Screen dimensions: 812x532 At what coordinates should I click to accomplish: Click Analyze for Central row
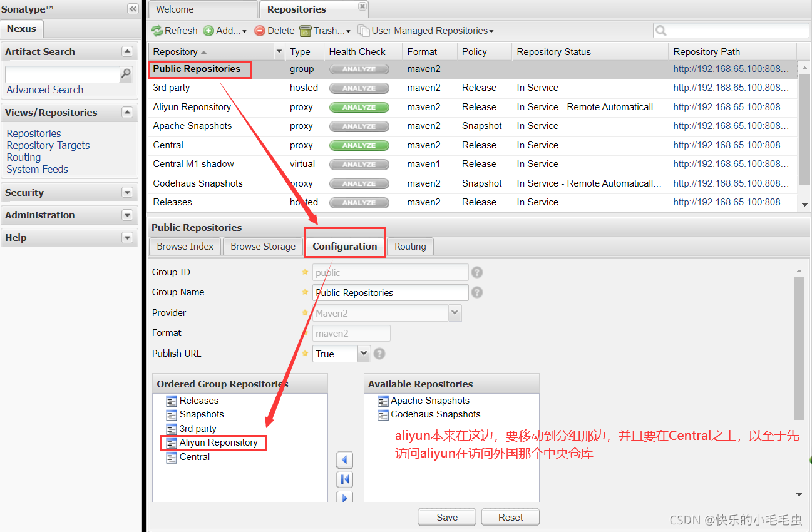[x=359, y=146]
